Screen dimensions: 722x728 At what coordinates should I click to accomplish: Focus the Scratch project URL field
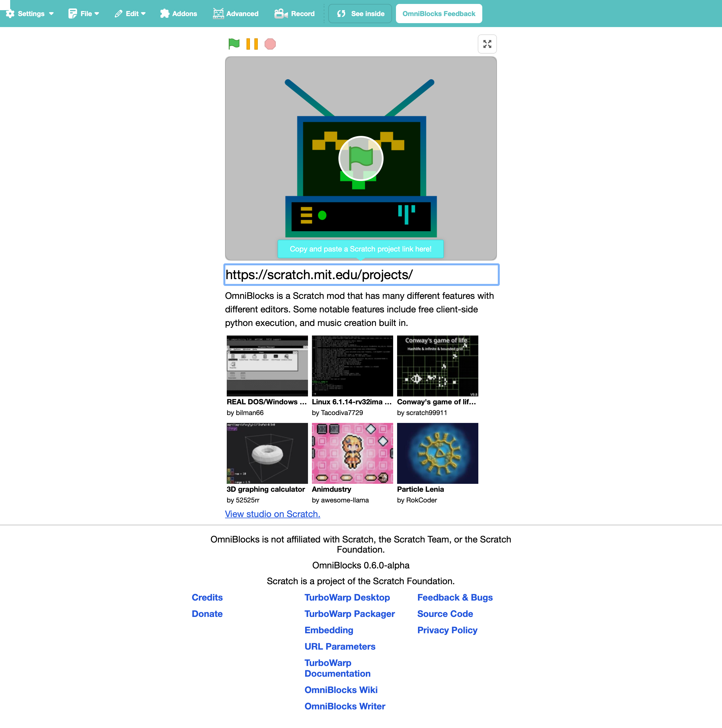coord(361,275)
